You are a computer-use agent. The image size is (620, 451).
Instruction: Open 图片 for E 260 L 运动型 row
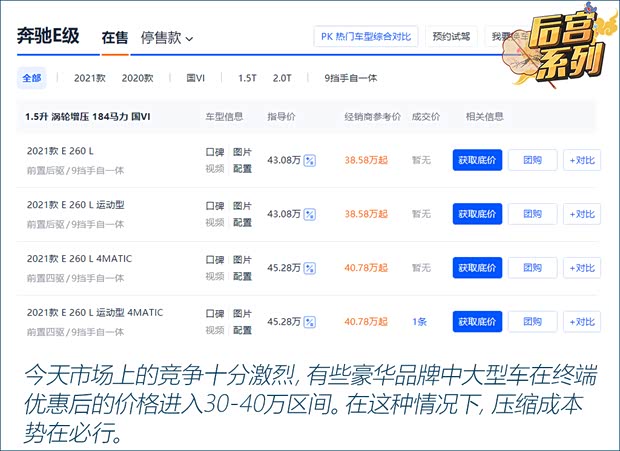point(242,206)
